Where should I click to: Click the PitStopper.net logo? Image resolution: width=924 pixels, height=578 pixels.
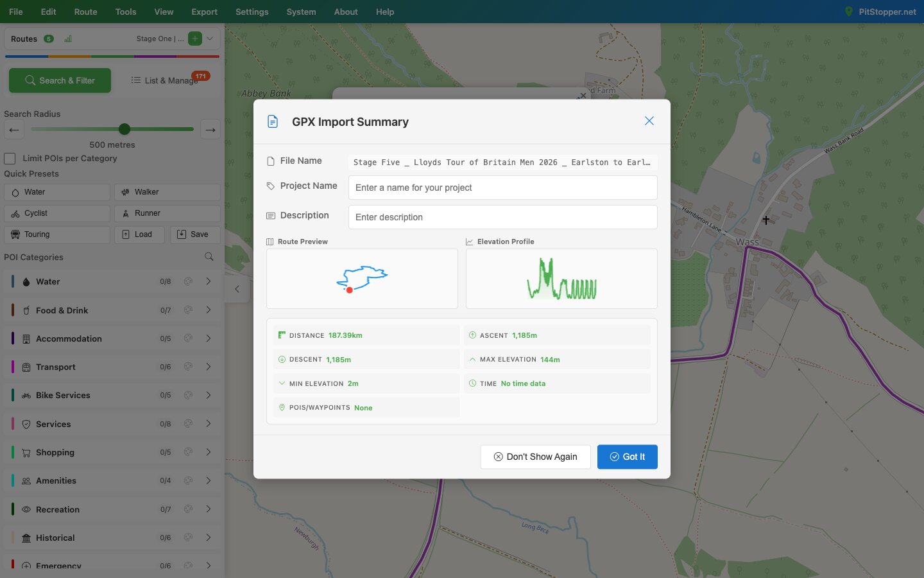pyautogui.click(x=880, y=12)
